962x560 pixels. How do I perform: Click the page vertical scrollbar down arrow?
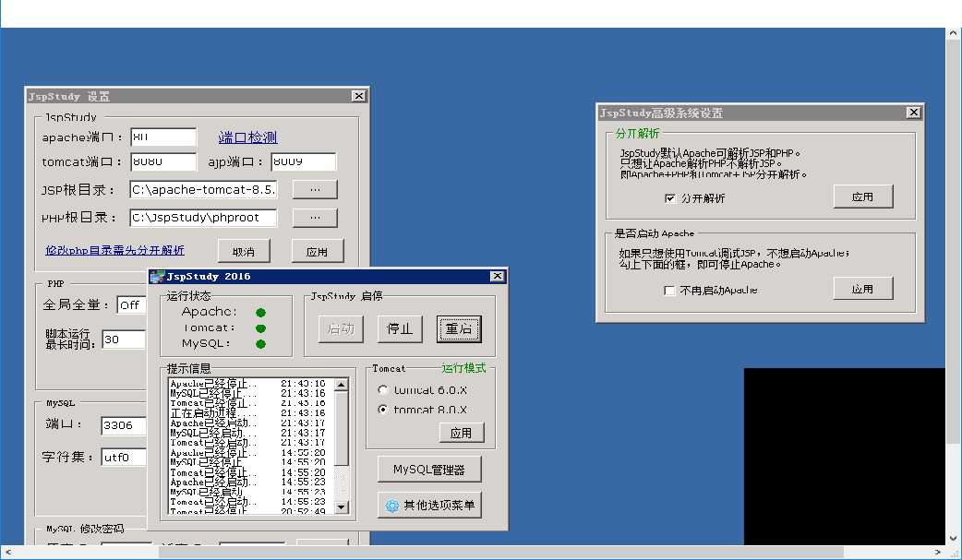click(953, 538)
